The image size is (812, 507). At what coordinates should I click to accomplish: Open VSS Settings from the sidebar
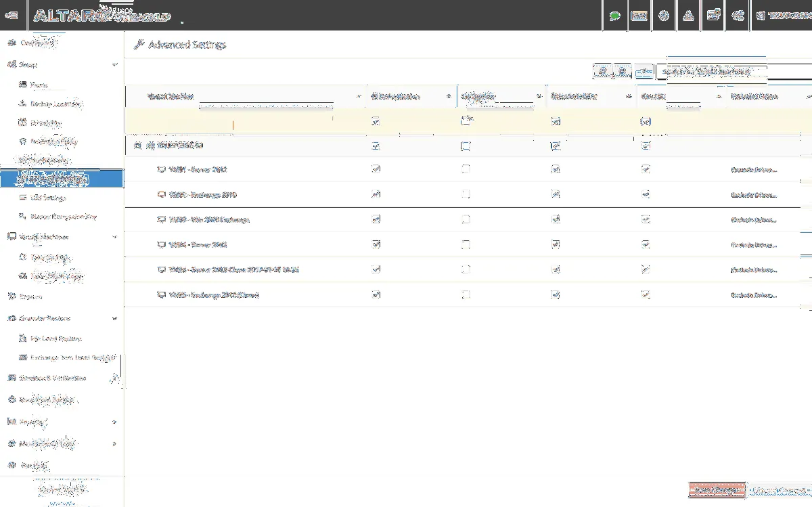[48, 198]
